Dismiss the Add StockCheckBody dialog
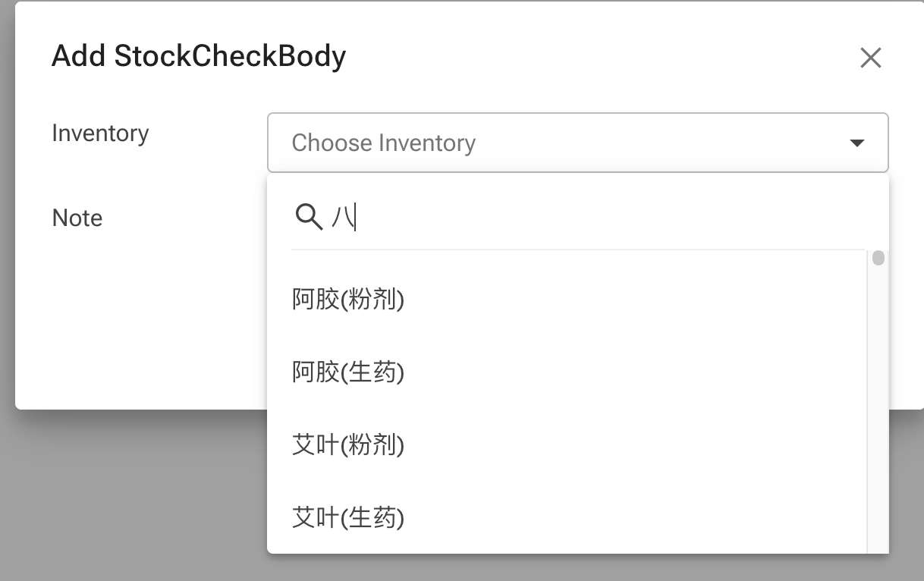Viewport: 924px width, 581px height. point(870,58)
